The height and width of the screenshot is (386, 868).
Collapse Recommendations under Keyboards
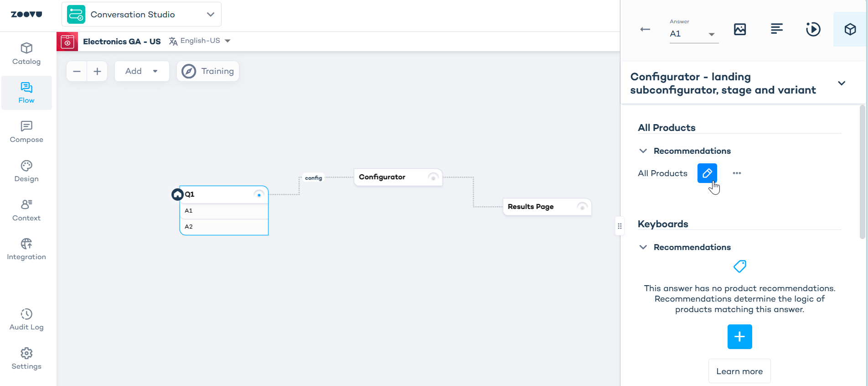tap(643, 247)
